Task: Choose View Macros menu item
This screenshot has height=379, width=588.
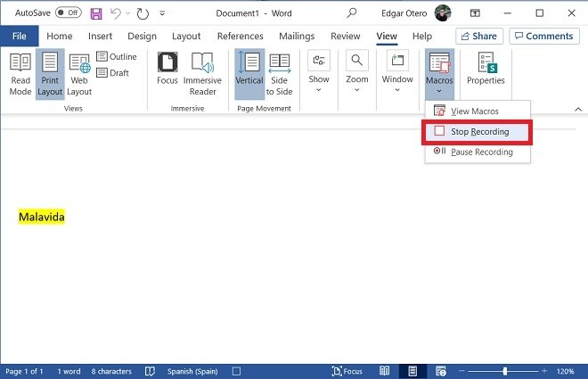Action: pos(478,111)
